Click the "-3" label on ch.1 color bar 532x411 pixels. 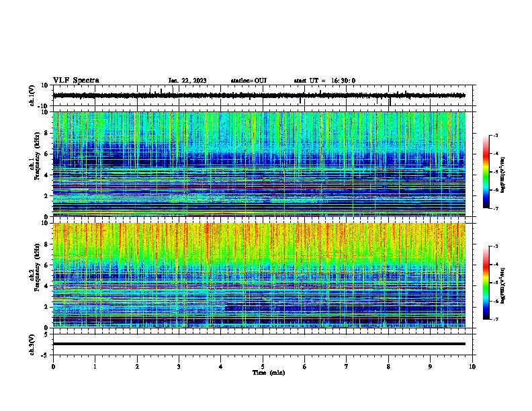495,135
